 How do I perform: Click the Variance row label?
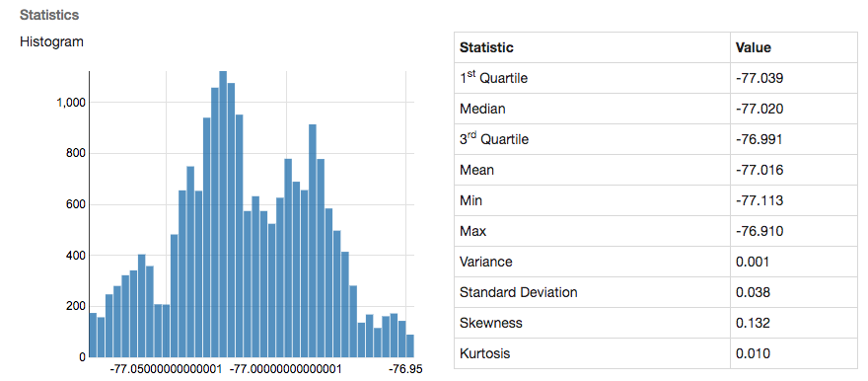[486, 262]
